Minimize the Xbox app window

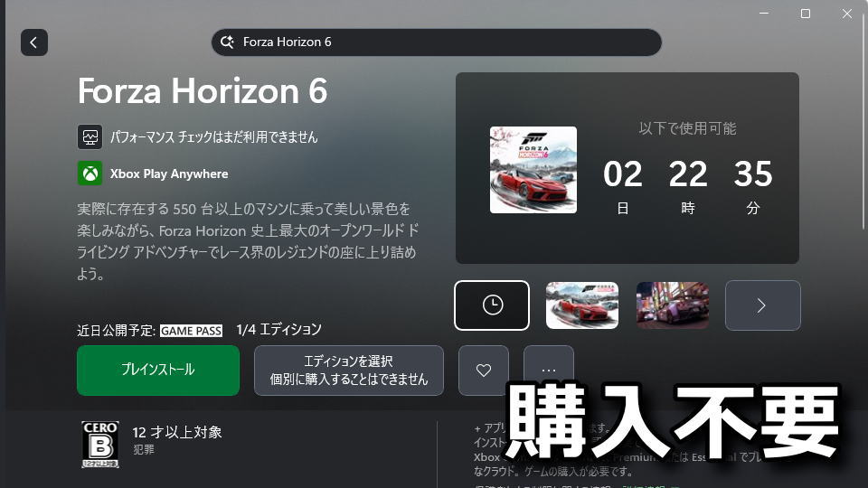click(x=764, y=14)
